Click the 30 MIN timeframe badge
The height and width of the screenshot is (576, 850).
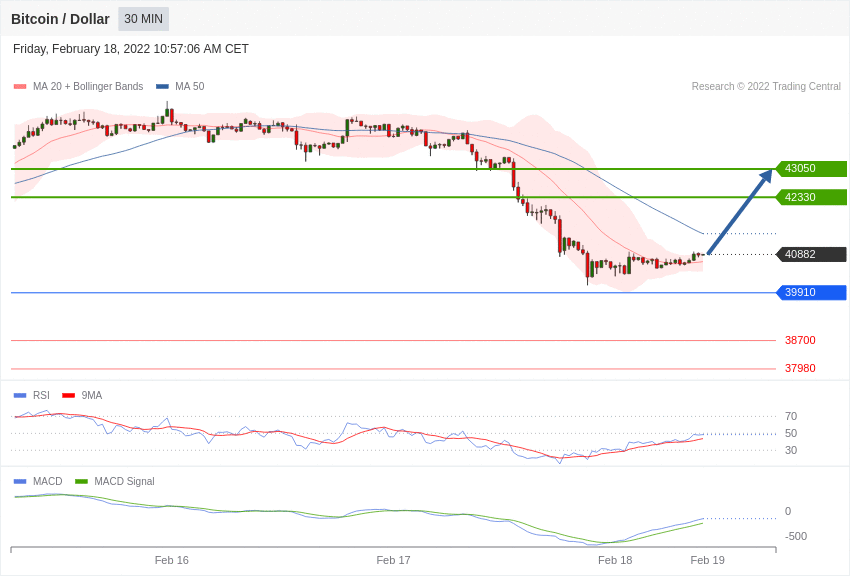pyautogui.click(x=144, y=19)
